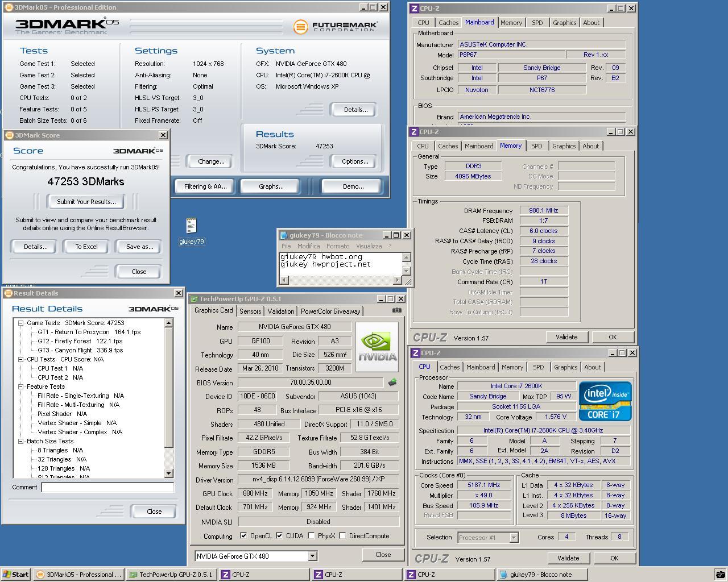Collapse the Game Tests tree node
Viewport: 728px width, 582px height.
pos(20,323)
